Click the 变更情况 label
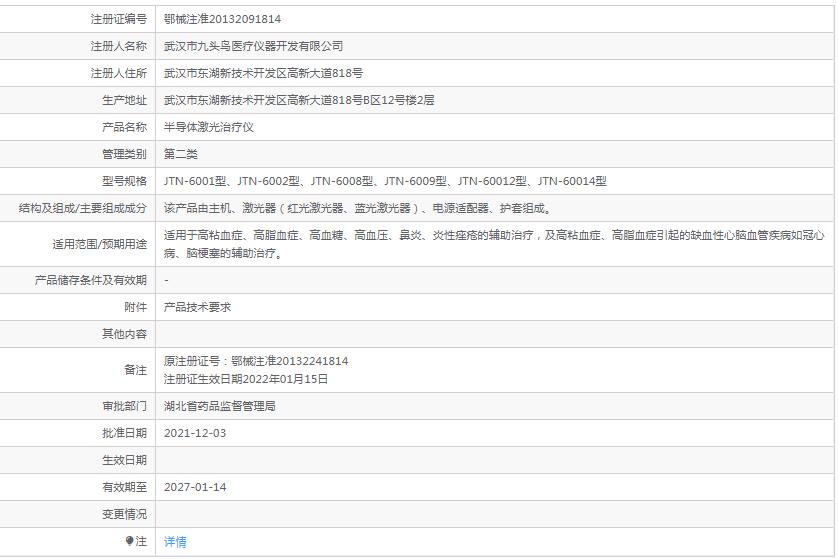 tap(125, 514)
